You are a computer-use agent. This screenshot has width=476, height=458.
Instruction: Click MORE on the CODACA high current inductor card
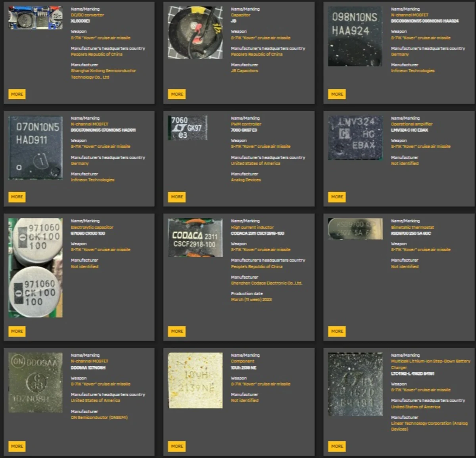tap(177, 331)
